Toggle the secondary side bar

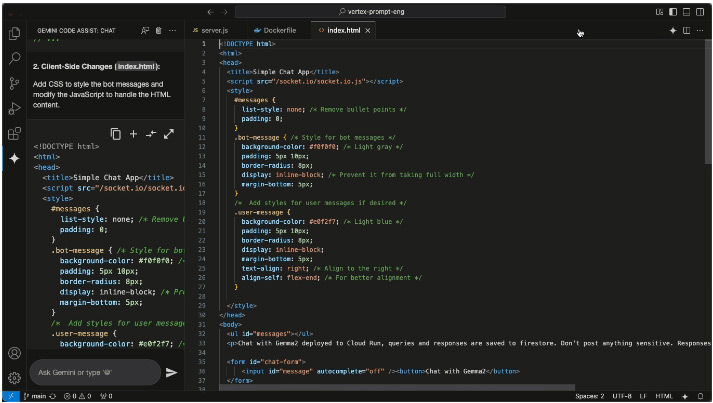[700, 12]
